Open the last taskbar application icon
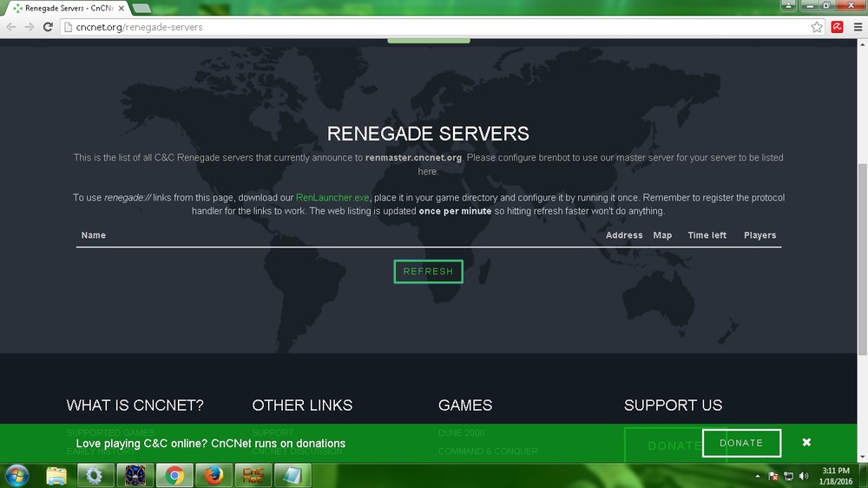 [293, 476]
